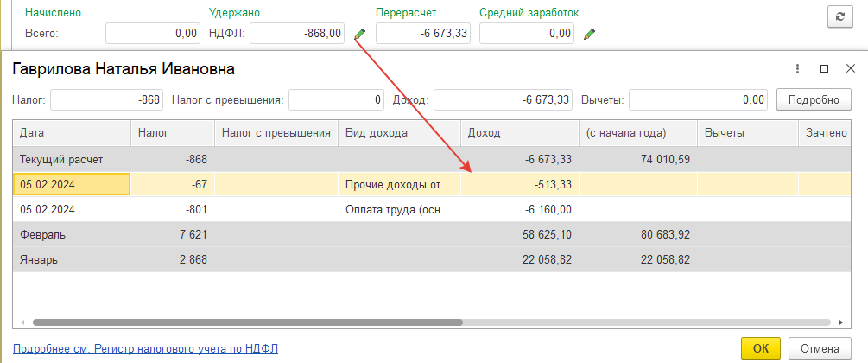Click the Вид дохода column header
868x363 pixels.
(399, 133)
